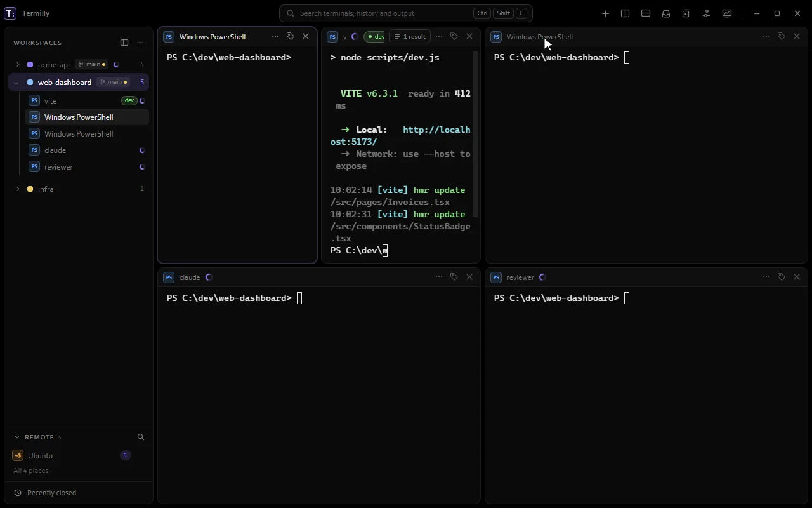Click the main branch badge on acme-api

pyautogui.click(x=91, y=64)
